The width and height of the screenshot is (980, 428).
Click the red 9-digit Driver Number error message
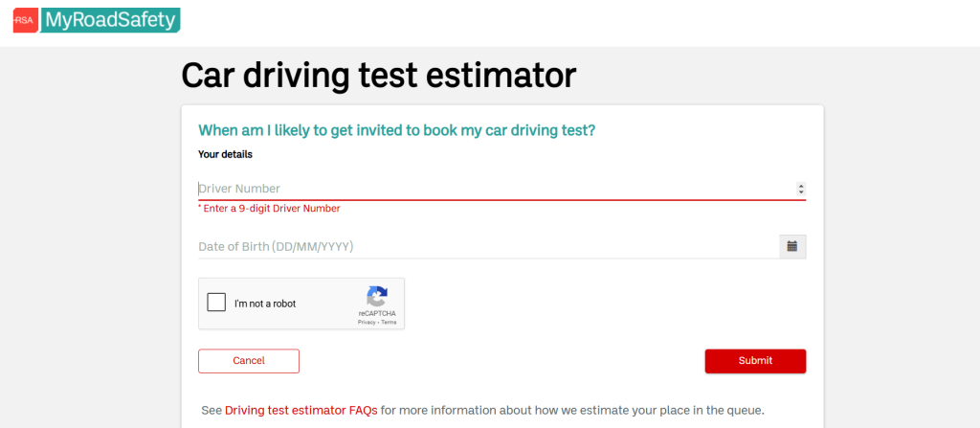[271, 209]
